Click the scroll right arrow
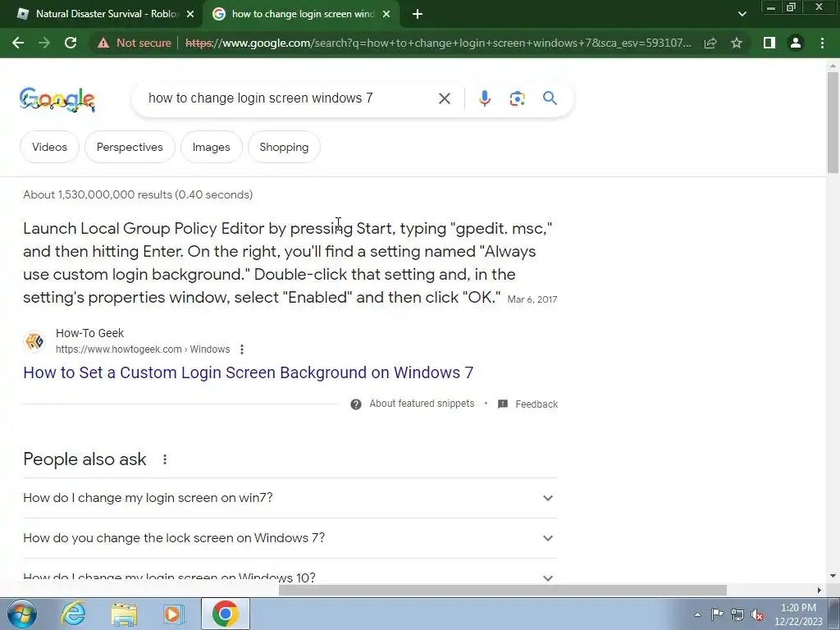 tap(819, 590)
